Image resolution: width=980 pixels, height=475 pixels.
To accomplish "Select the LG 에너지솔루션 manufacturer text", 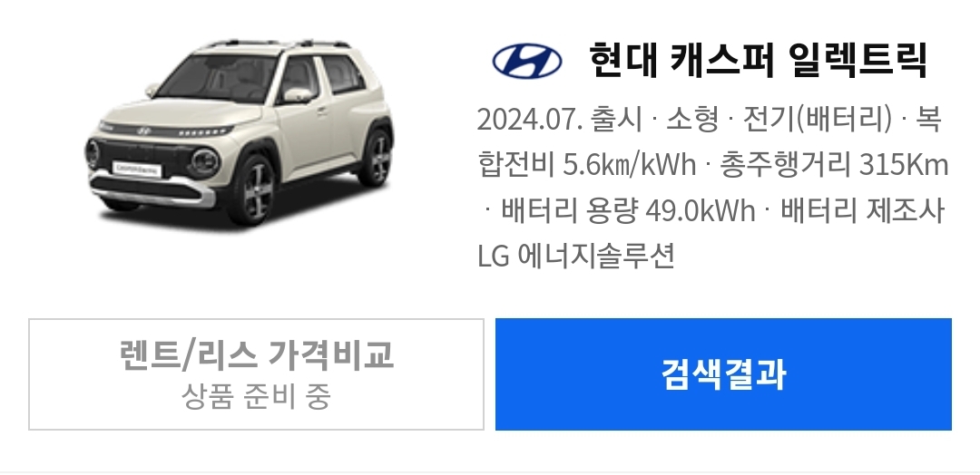I will [576, 257].
